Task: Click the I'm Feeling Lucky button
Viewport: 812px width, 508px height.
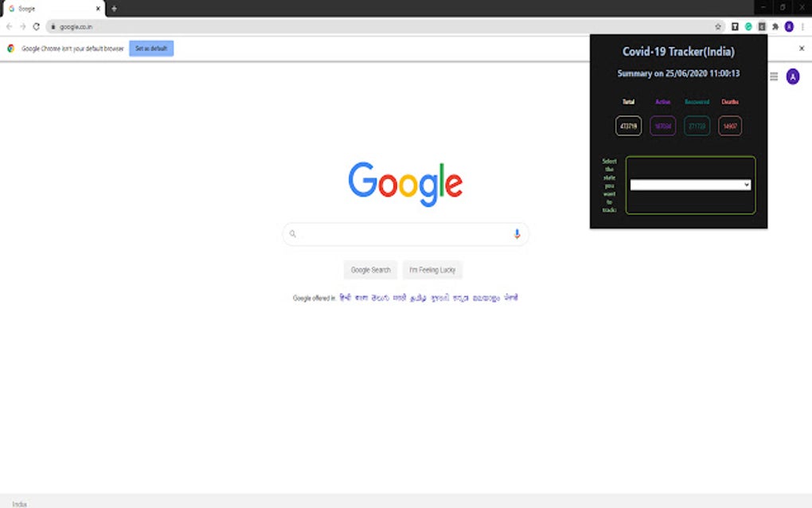Action: click(432, 270)
